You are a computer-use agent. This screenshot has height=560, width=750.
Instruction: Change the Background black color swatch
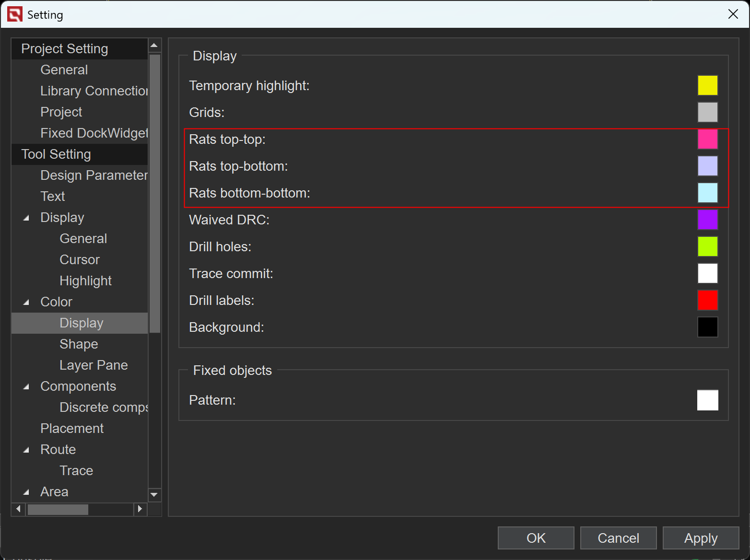tap(707, 327)
